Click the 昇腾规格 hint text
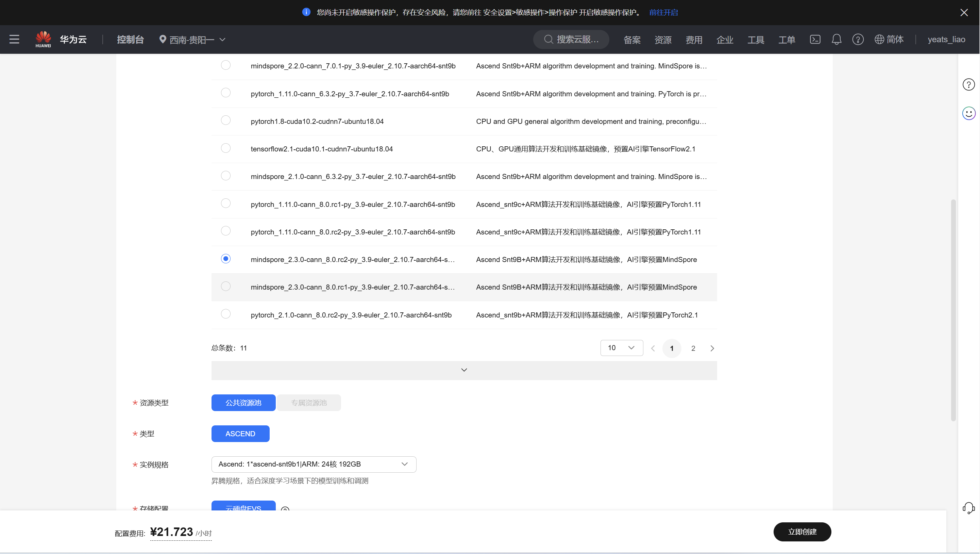Image resolution: width=980 pixels, height=554 pixels. point(289,480)
